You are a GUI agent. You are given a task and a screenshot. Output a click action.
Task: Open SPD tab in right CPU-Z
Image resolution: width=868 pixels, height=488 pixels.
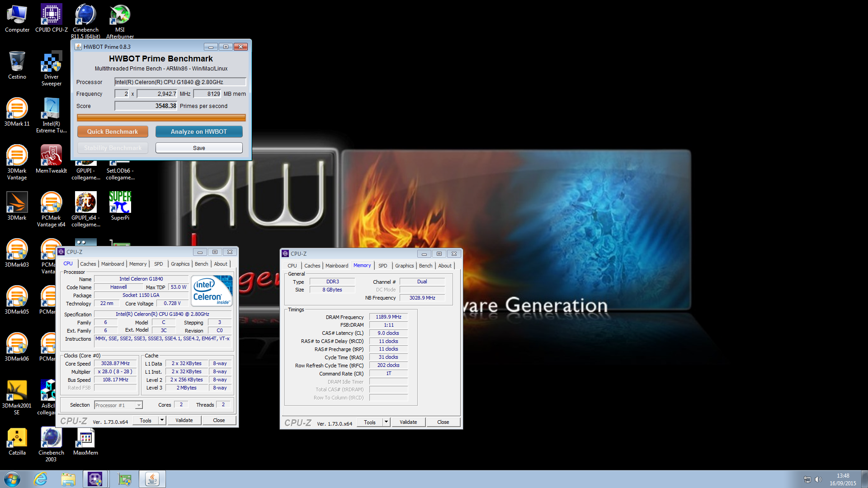pos(383,266)
